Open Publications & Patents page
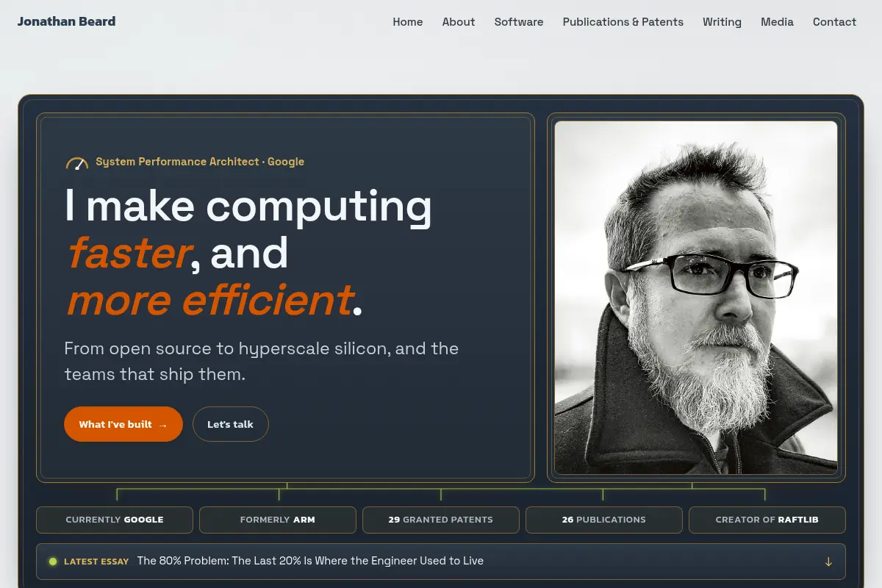This screenshot has width=882, height=588. (623, 22)
